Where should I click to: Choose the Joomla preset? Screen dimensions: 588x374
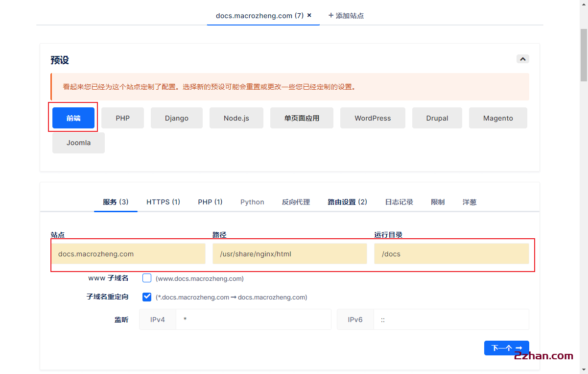coord(78,143)
